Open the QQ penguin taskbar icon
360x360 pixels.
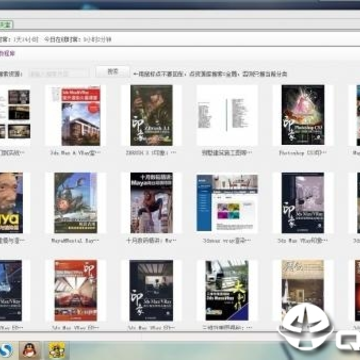(30, 350)
